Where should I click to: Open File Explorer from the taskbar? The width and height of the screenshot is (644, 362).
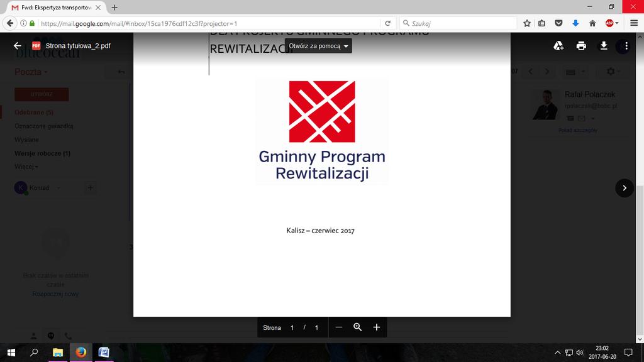pyautogui.click(x=58, y=353)
